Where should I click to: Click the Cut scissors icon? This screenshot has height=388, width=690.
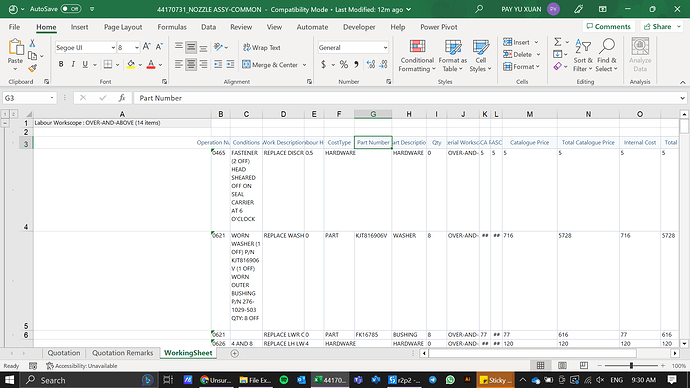click(x=32, y=43)
